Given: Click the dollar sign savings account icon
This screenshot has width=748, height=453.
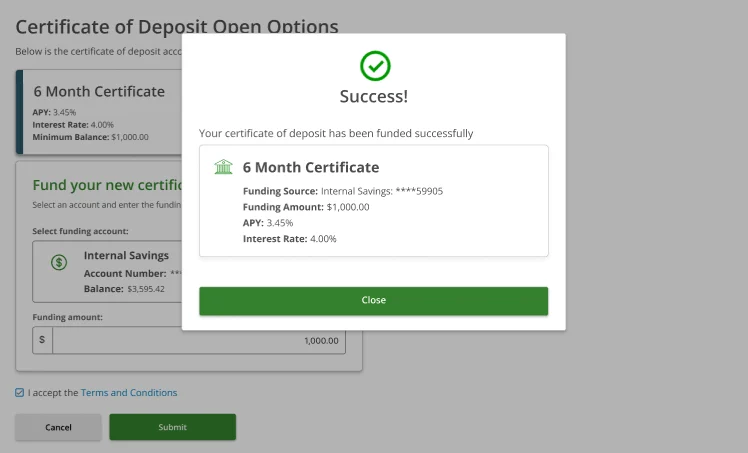Looking at the screenshot, I should coord(59,262).
